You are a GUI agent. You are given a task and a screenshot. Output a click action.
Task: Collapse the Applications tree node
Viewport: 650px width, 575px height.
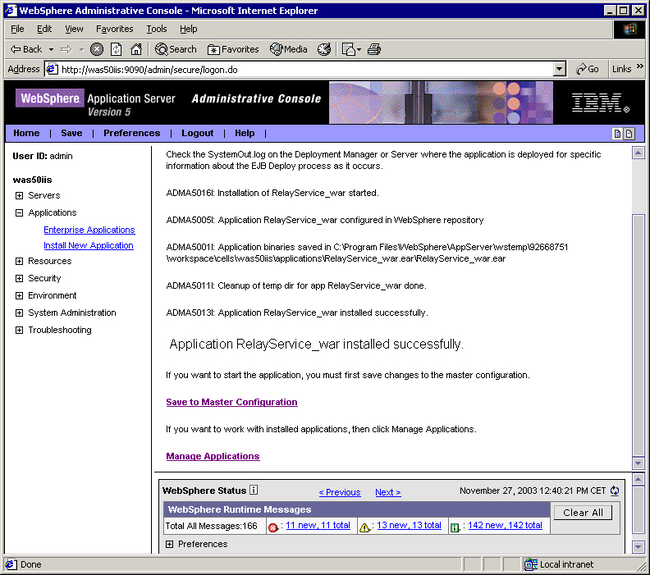click(19, 213)
